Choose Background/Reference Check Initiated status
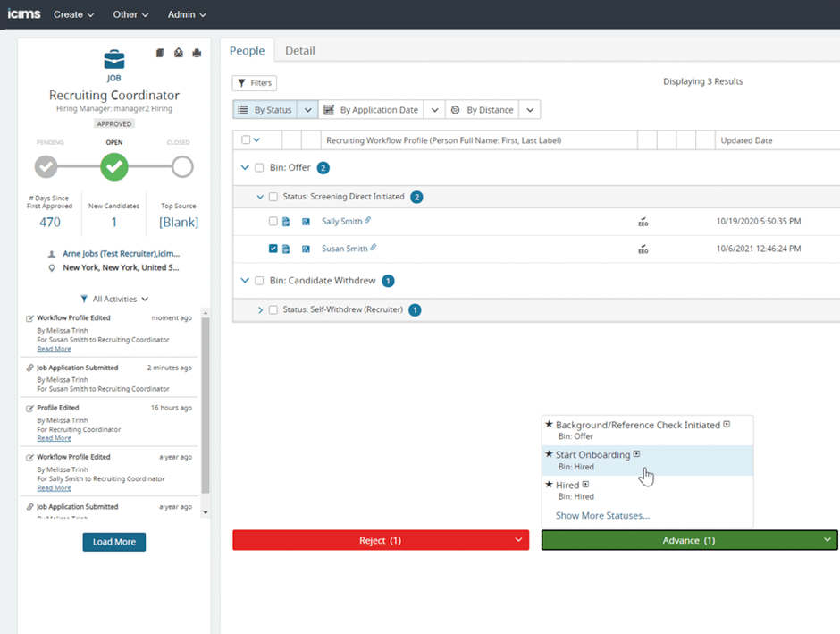 (x=647, y=430)
